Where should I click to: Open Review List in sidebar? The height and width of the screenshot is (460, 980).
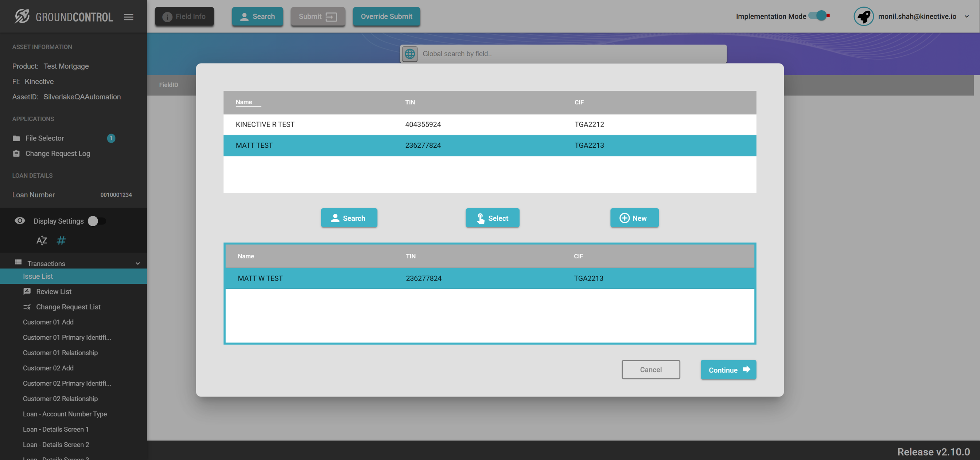click(x=53, y=291)
